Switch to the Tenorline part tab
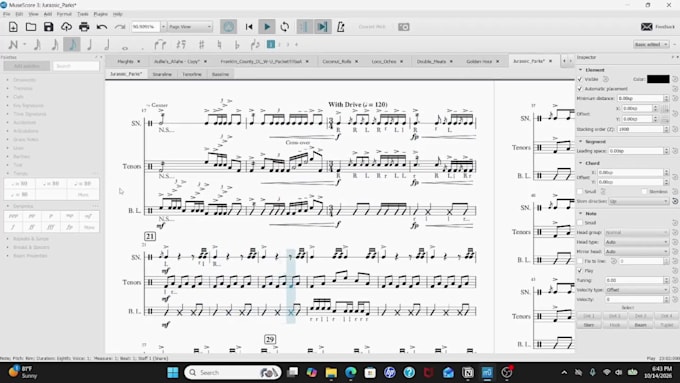Screen dimensions: 680x383 [x=192, y=74]
